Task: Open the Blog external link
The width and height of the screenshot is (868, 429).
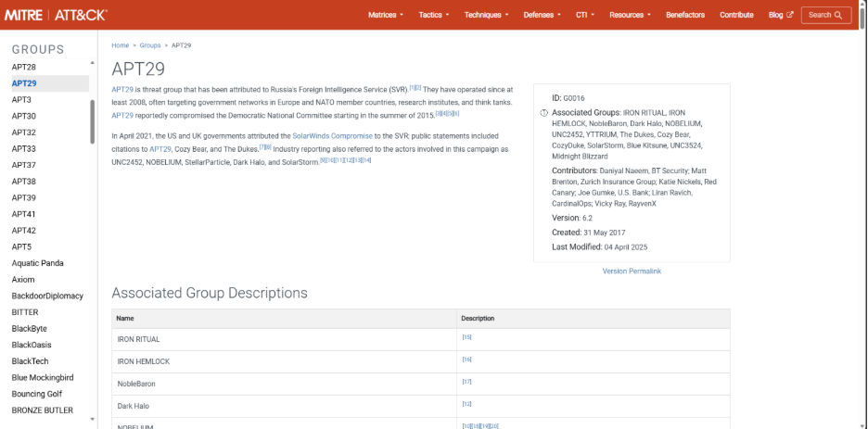Action: [x=781, y=15]
